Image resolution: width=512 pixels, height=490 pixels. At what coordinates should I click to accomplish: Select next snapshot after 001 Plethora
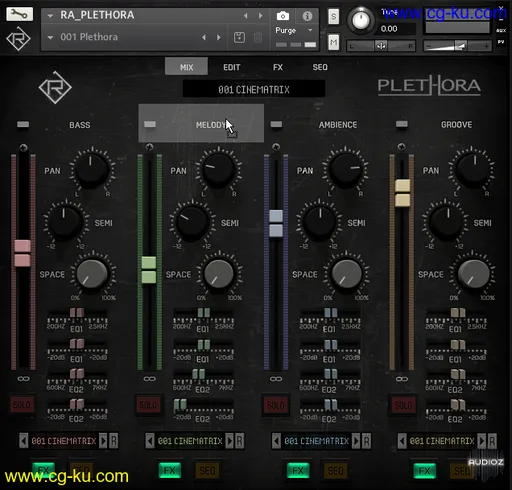[219, 37]
